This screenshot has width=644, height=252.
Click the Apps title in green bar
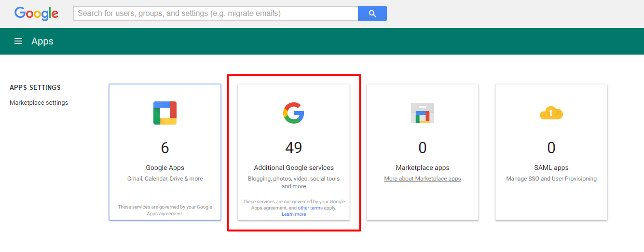point(42,42)
